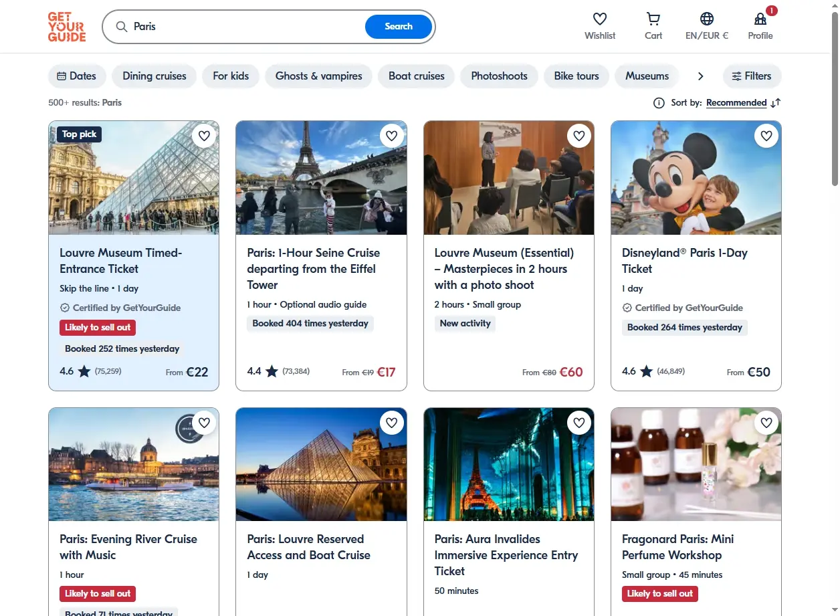The height and width of the screenshot is (616, 840).
Task: Click the Eiffel Tower riverside photo
Action: pyautogui.click(x=321, y=178)
